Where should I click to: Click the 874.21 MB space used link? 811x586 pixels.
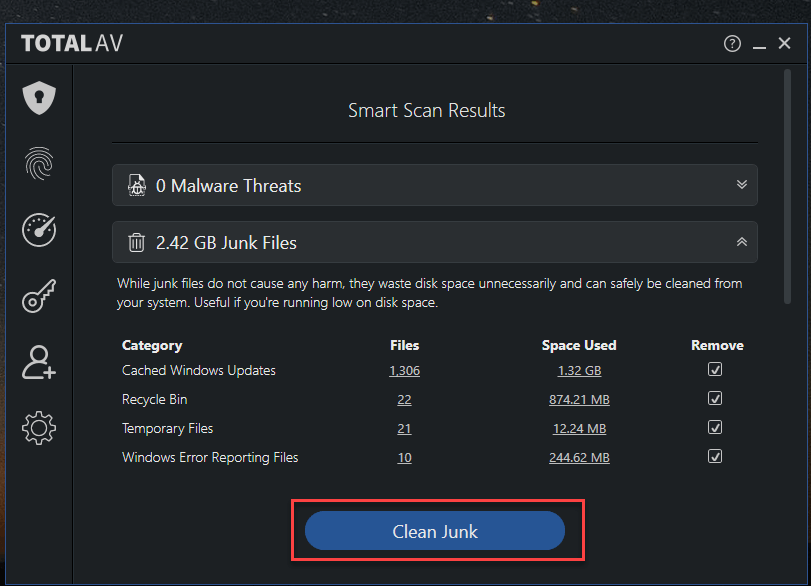pyautogui.click(x=579, y=400)
